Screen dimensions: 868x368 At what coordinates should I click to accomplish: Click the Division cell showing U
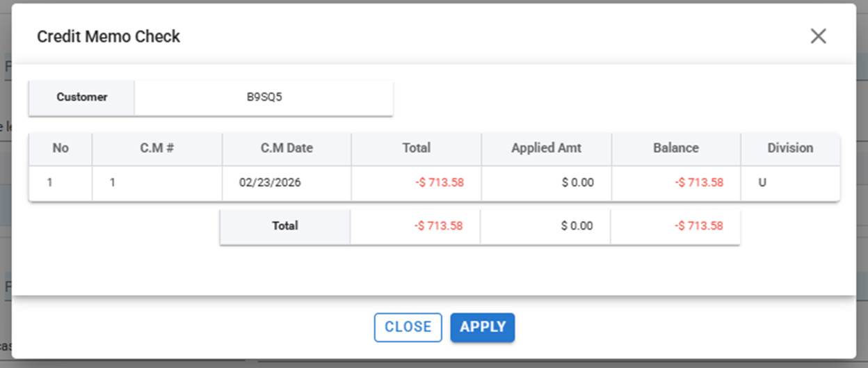click(762, 183)
